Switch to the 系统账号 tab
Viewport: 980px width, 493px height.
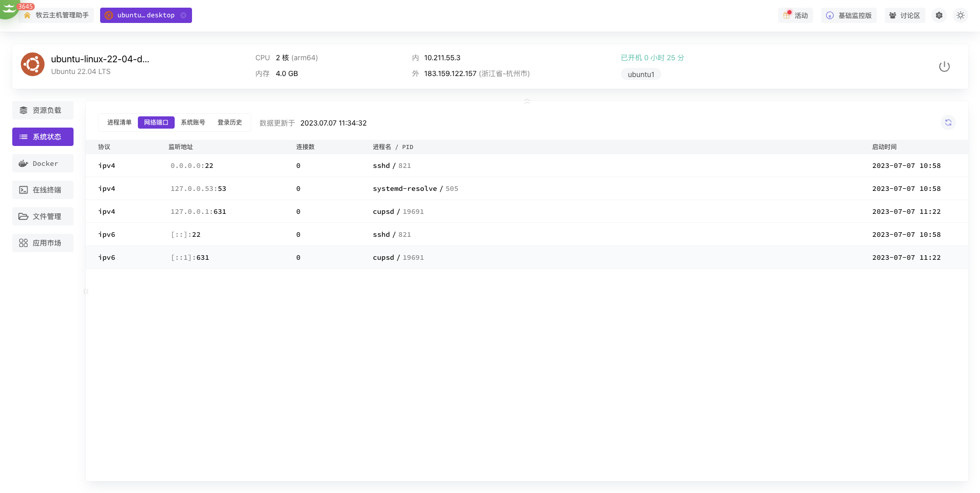(x=193, y=122)
